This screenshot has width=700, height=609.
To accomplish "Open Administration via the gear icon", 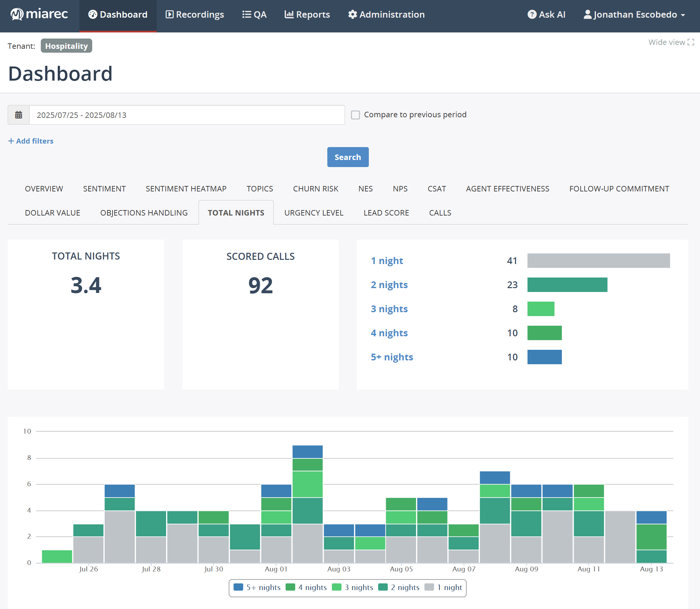I will pyautogui.click(x=352, y=14).
